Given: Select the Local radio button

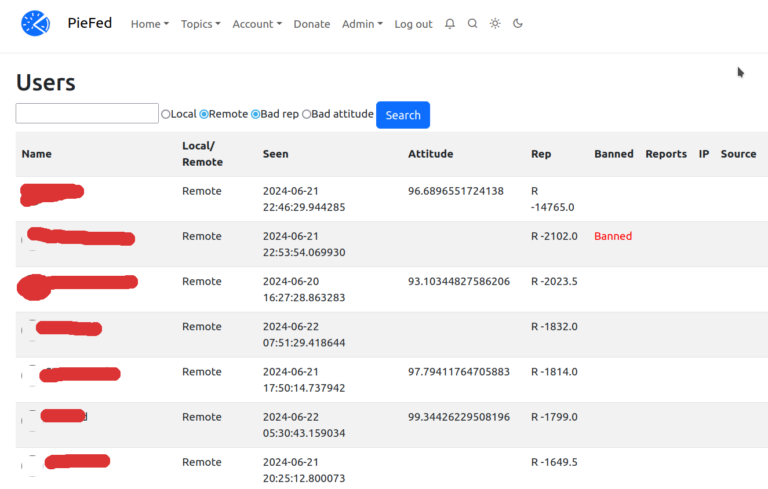Looking at the screenshot, I should coord(166,115).
